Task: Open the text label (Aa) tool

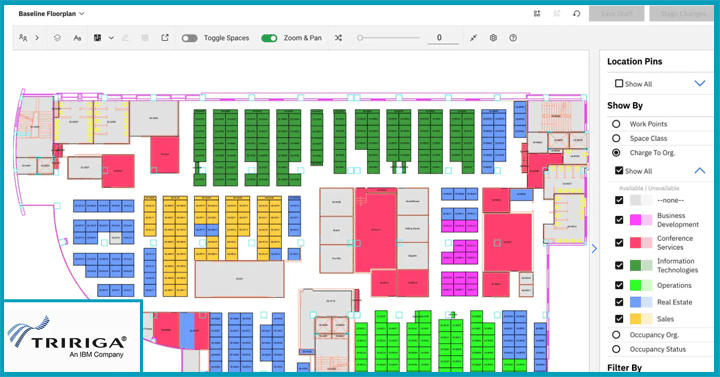Action: 77,38
